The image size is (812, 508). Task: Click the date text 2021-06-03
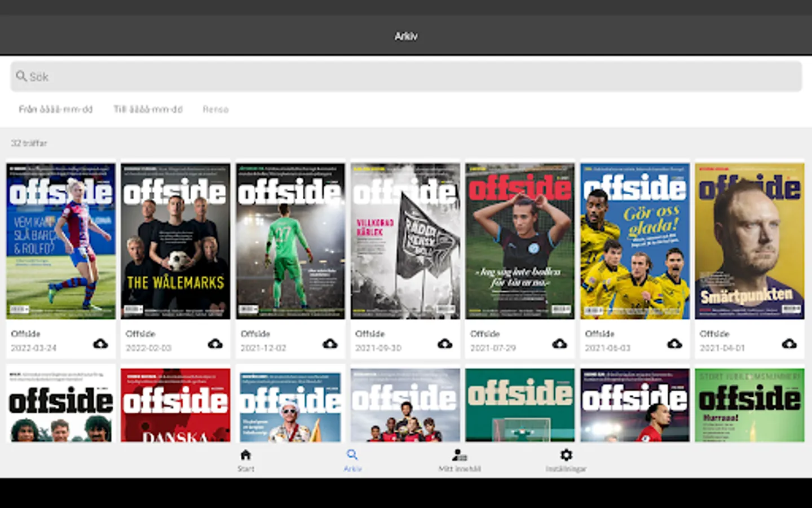608,348
